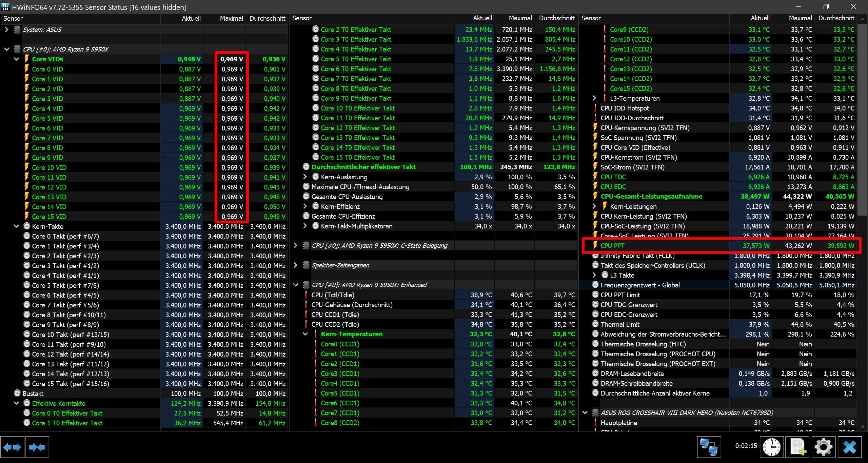Click the blue X close sensors button
The height and width of the screenshot is (463, 868).
pyautogui.click(x=850, y=447)
